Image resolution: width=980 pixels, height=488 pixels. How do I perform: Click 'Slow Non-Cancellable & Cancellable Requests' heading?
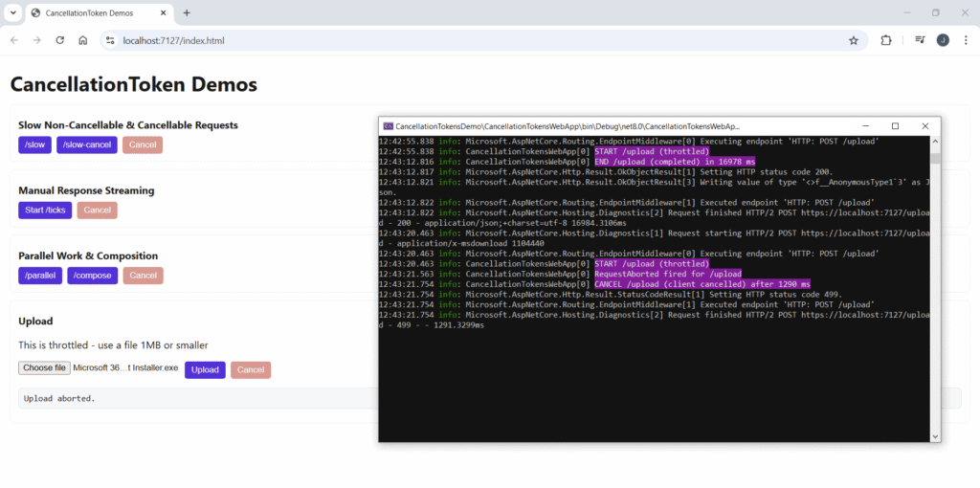pos(128,125)
